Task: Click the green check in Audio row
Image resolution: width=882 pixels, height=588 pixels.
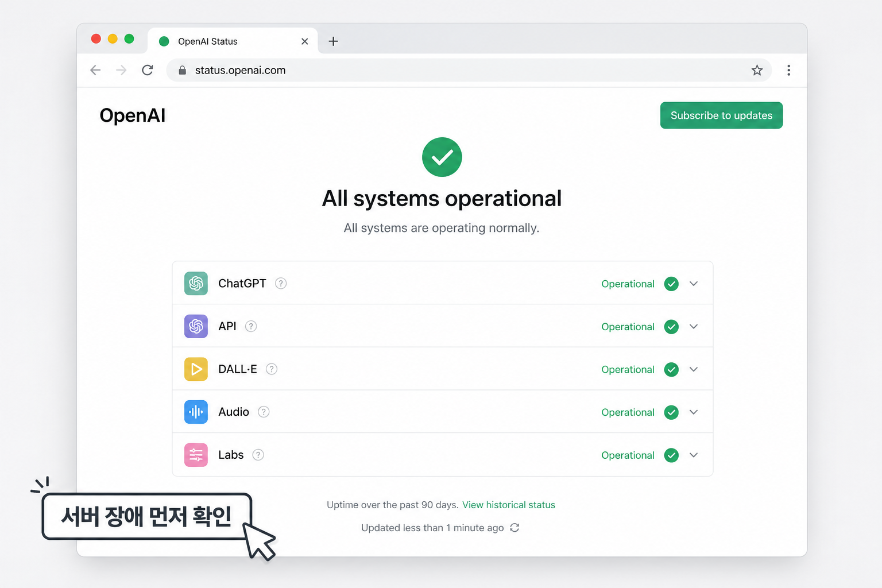Action: (x=671, y=412)
